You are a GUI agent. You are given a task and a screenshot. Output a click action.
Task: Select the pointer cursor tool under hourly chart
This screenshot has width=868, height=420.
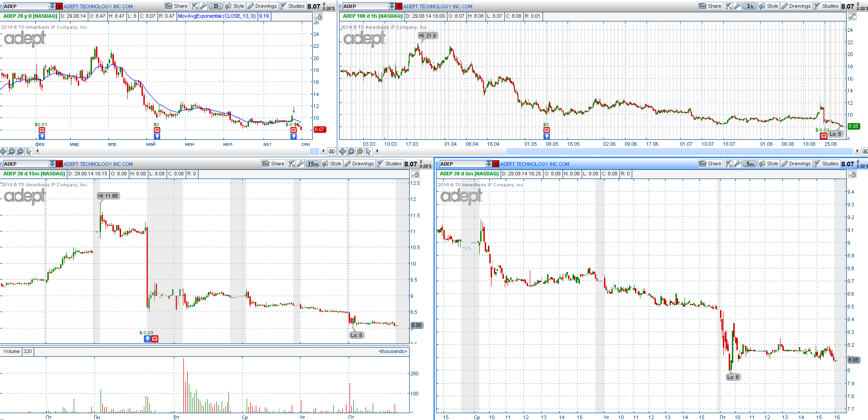point(369,151)
